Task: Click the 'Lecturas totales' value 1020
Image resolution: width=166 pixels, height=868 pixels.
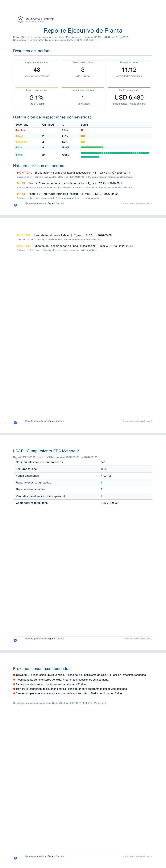Action: (103, 469)
